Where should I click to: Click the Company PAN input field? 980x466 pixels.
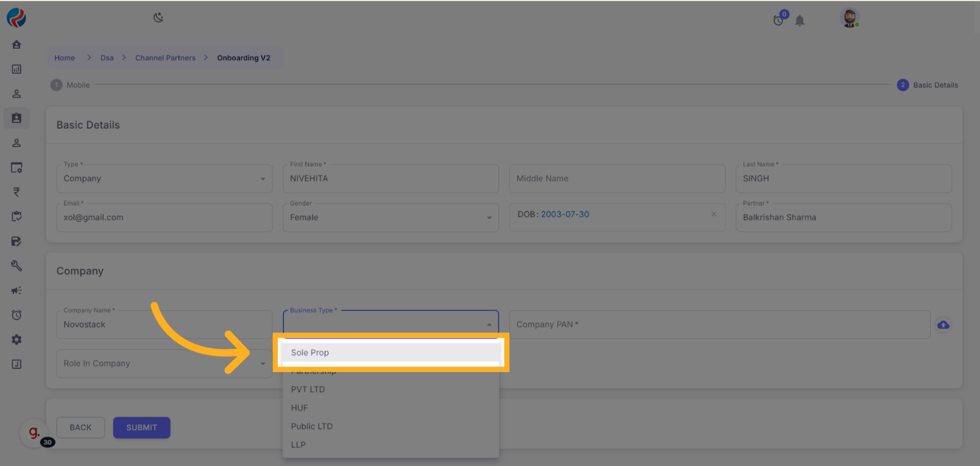[719, 325]
